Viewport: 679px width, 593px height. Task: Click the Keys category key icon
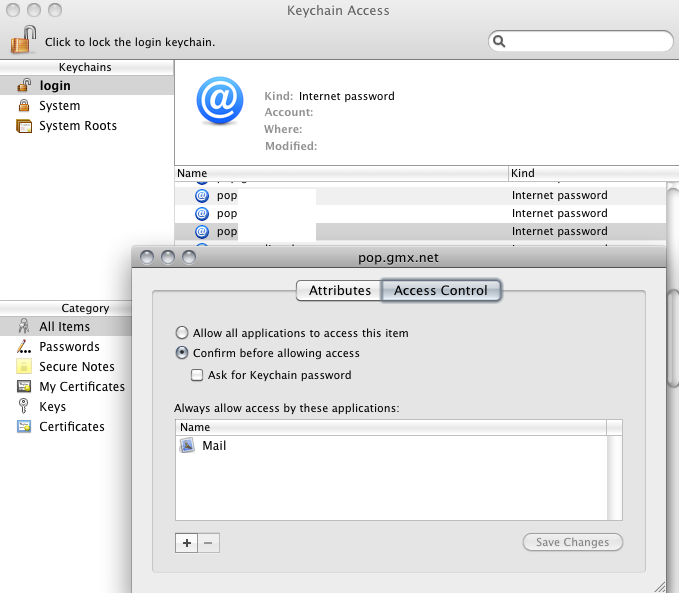pos(23,406)
